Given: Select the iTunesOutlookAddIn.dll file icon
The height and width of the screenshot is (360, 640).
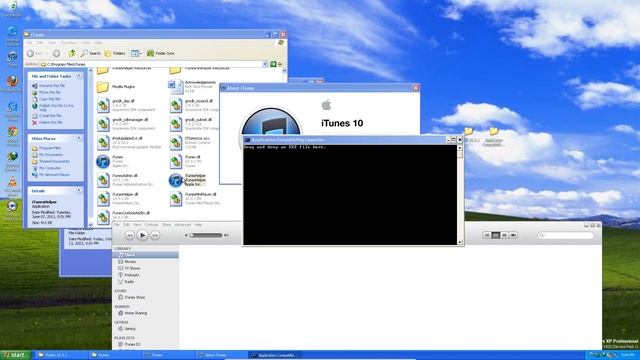Looking at the screenshot, I should pyautogui.click(x=103, y=217).
